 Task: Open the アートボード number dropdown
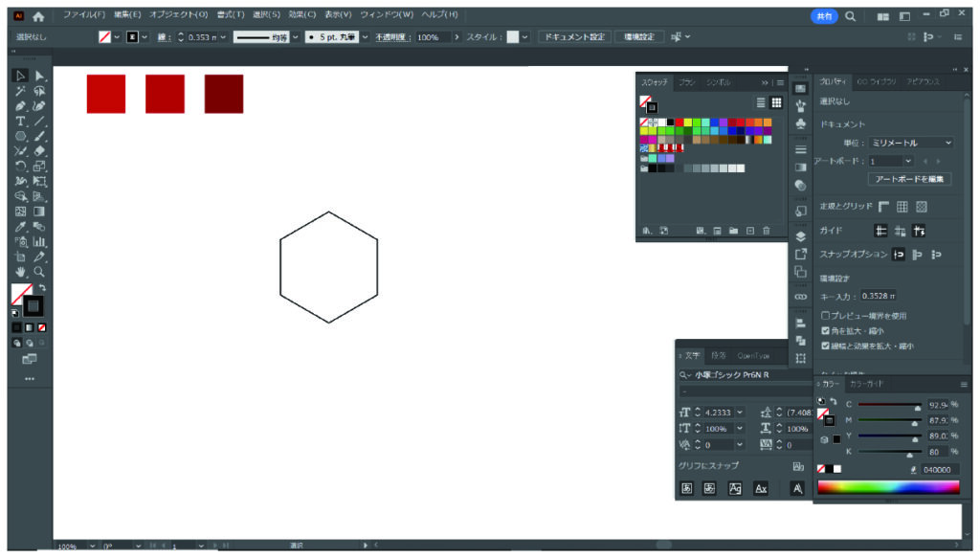tap(907, 161)
